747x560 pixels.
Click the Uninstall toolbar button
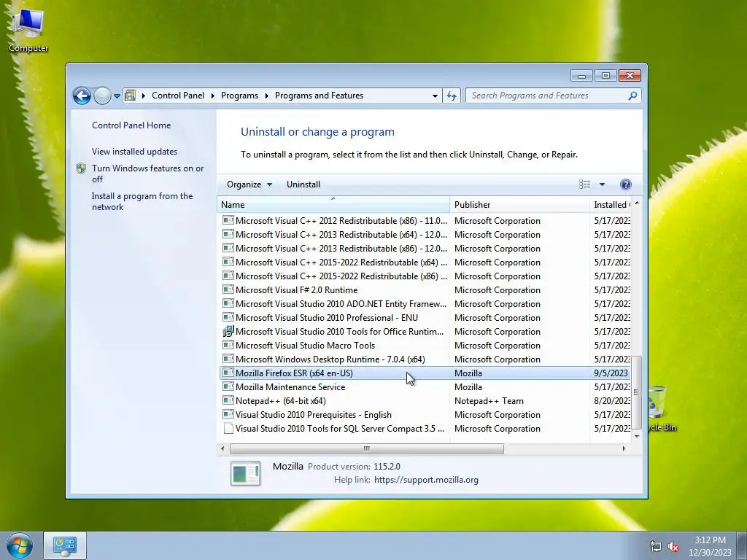303,184
